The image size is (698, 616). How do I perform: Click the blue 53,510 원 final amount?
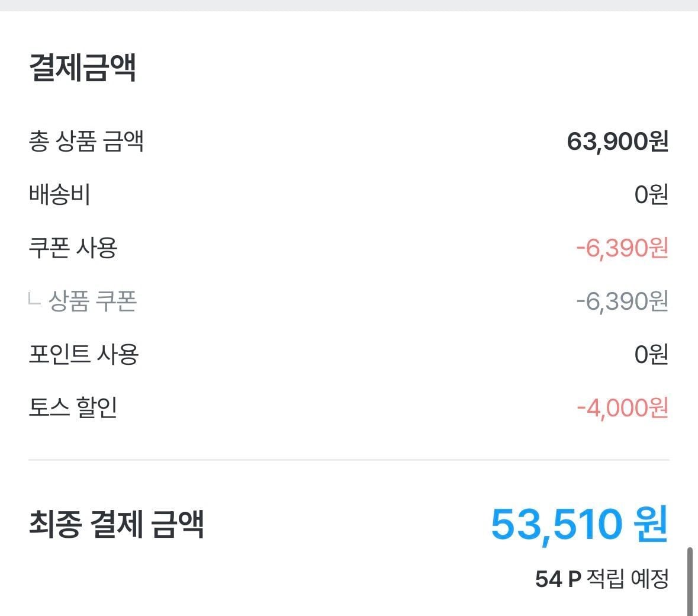click(x=579, y=524)
